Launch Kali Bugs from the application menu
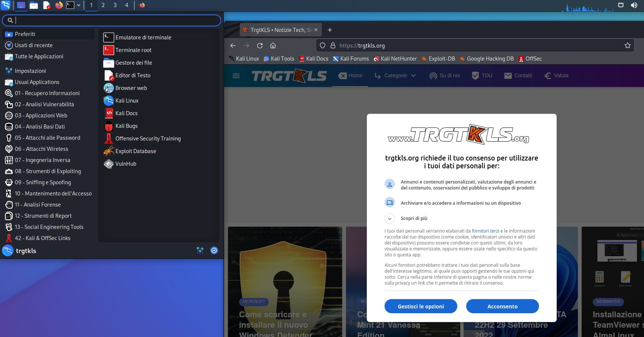The width and height of the screenshot is (644, 337). pyautogui.click(x=126, y=126)
